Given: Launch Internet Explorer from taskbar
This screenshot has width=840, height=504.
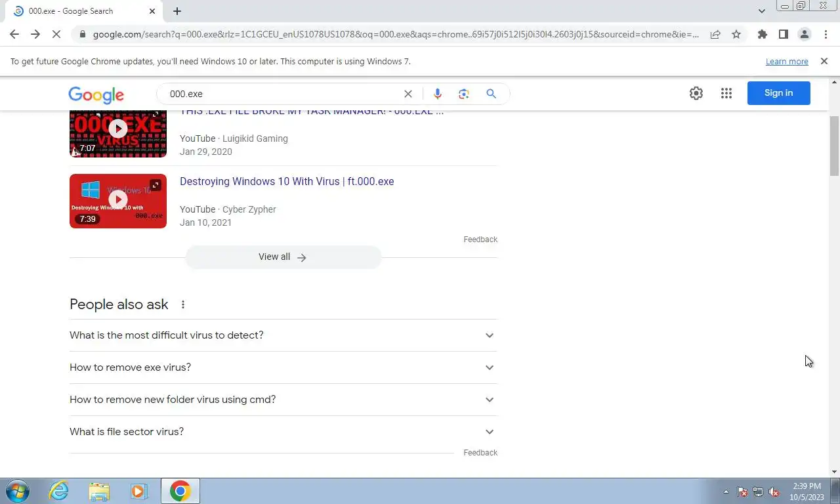Looking at the screenshot, I should (59, 491).
